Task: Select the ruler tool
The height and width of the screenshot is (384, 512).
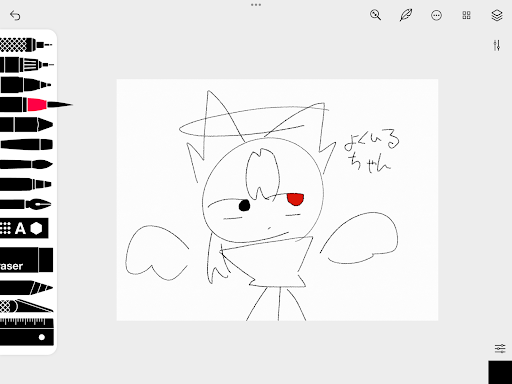Action: pos(27,332)
